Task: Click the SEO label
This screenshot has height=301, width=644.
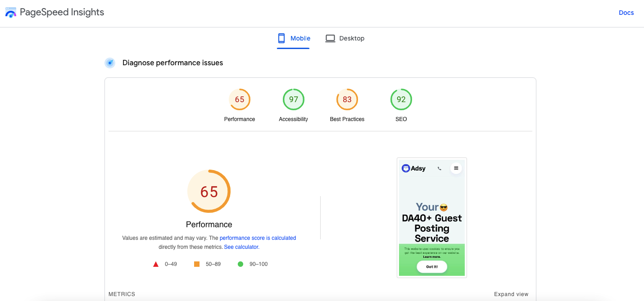Action: point(401,119)
